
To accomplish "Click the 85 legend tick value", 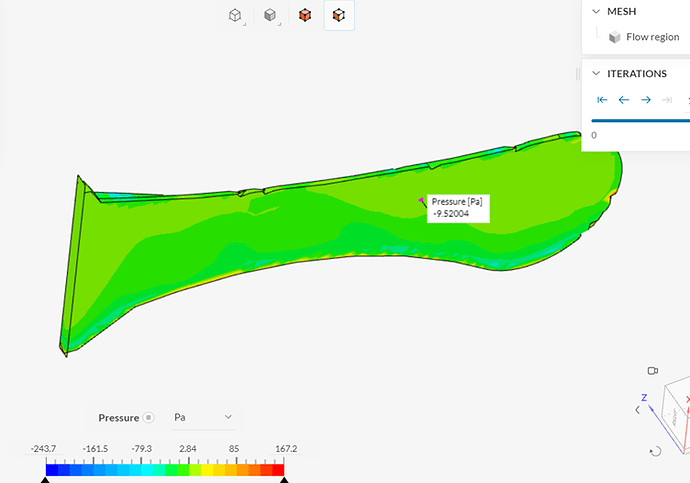I will (234, 449).
